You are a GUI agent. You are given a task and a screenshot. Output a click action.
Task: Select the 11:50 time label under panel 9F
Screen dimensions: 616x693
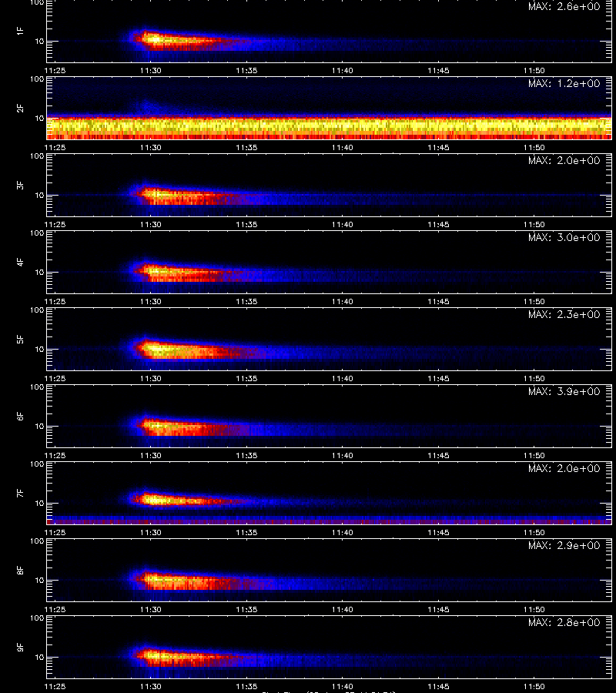(534, 687)
